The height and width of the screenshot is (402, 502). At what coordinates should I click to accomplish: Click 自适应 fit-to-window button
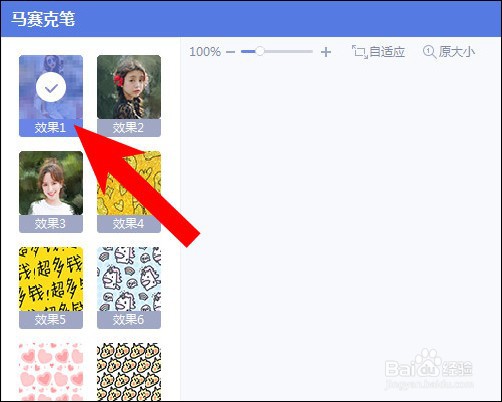(379, 52)
